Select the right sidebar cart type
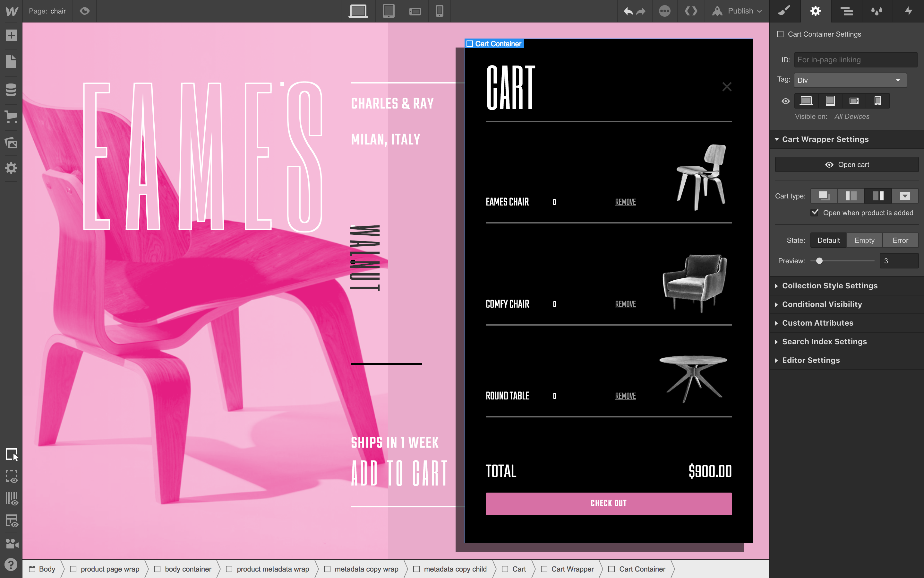This screenshot has height=578, width=924. coord(878,196)
